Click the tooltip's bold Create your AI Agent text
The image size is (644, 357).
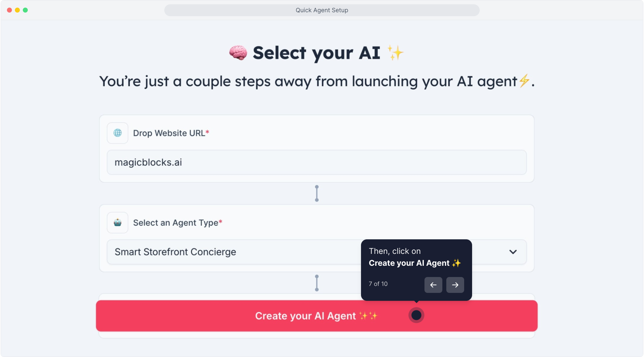pyautogui.click(x=409, y=263)
